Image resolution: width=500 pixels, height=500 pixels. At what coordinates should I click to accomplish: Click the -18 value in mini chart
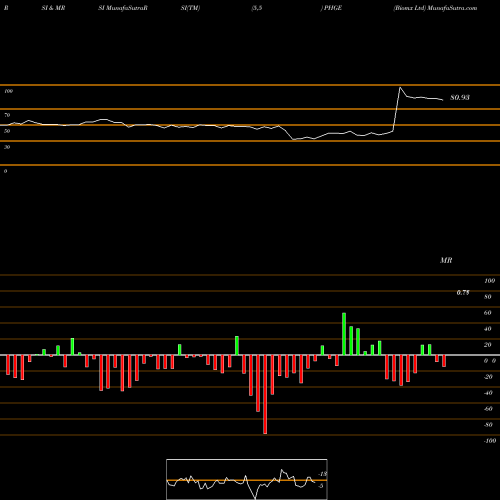(x=323, y=474)
